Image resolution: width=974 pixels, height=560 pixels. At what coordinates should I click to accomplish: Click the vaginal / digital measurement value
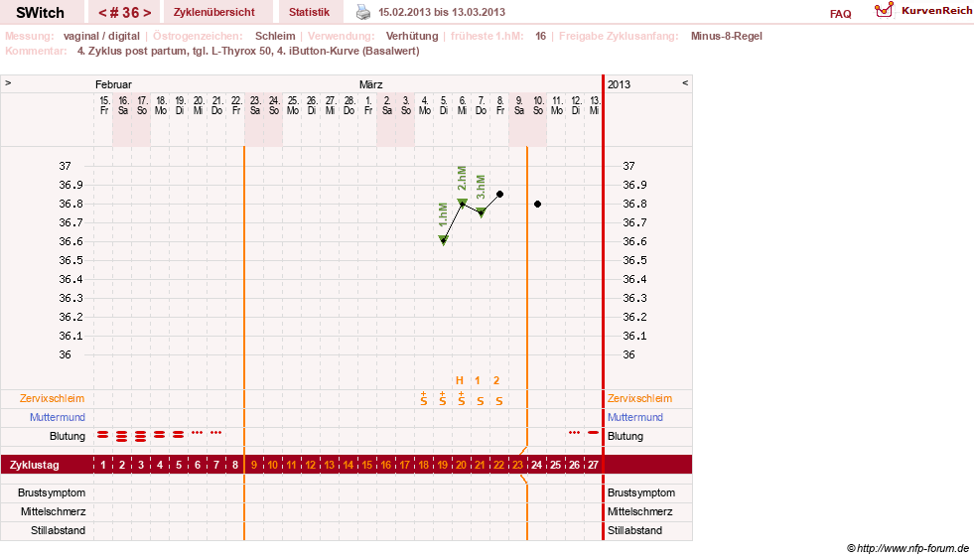point(101,36)
